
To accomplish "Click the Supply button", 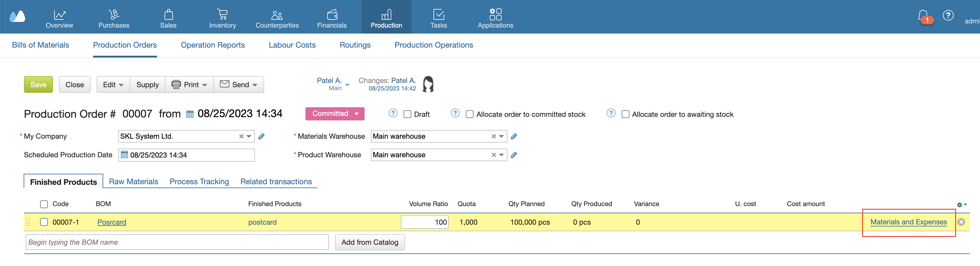I will 147,84.
